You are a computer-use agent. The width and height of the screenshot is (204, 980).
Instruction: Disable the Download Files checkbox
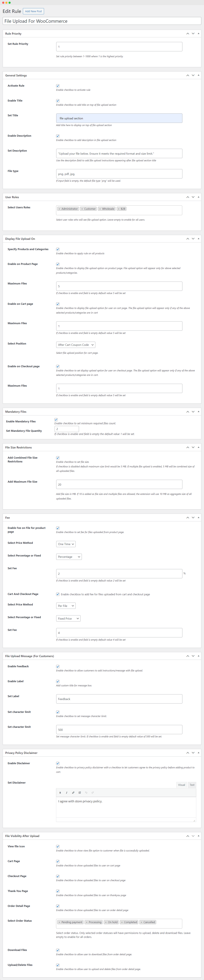tap(58, 950)
